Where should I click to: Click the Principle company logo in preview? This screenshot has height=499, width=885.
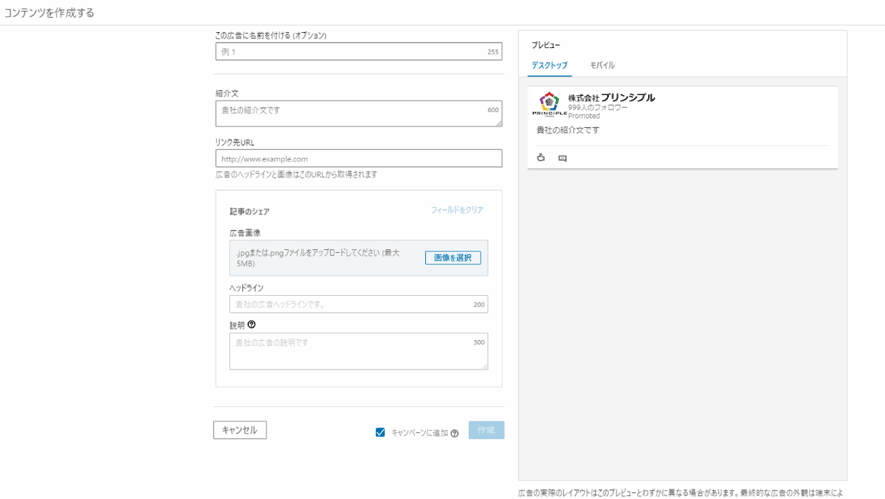pyautogui.click(x=549, y=105)
